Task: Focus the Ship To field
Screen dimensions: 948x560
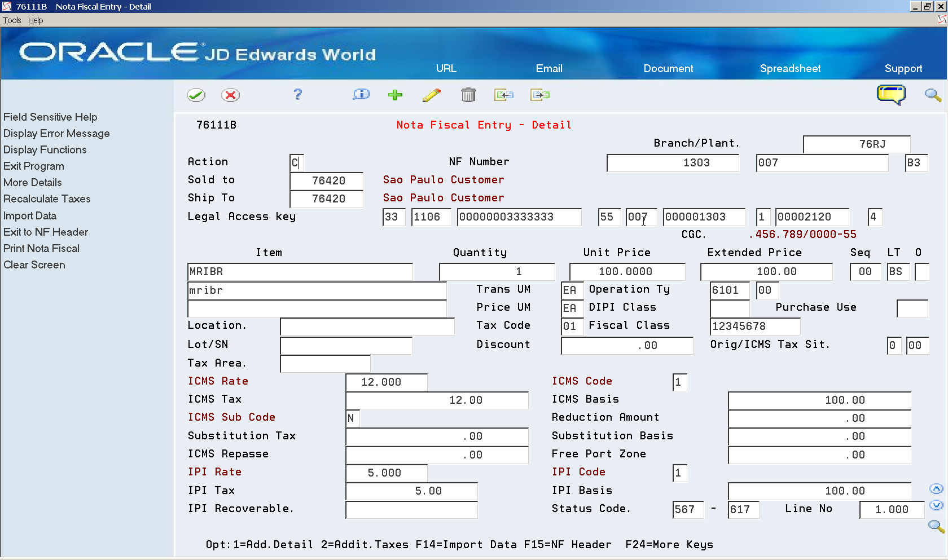Action: coord(327,199)
